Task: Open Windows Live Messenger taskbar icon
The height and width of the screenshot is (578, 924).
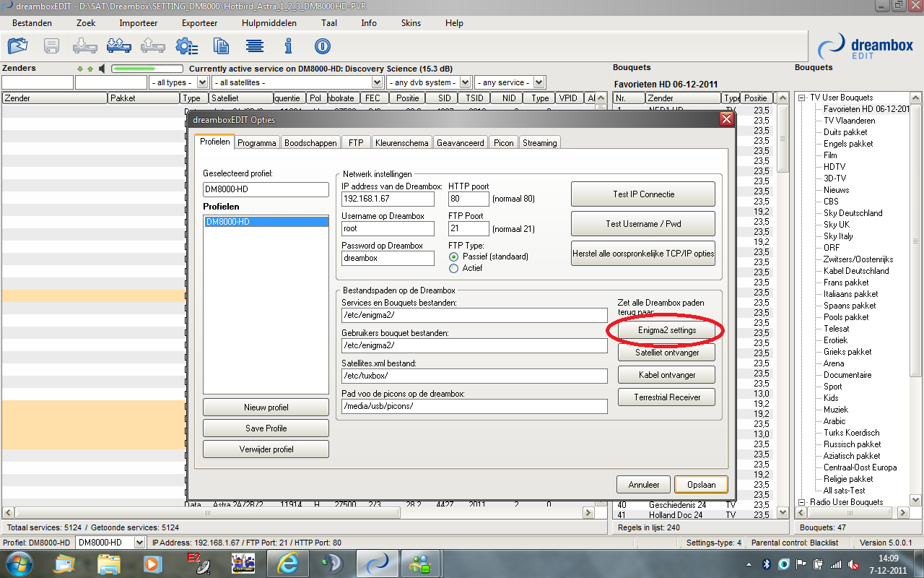Action: (419, 563)
